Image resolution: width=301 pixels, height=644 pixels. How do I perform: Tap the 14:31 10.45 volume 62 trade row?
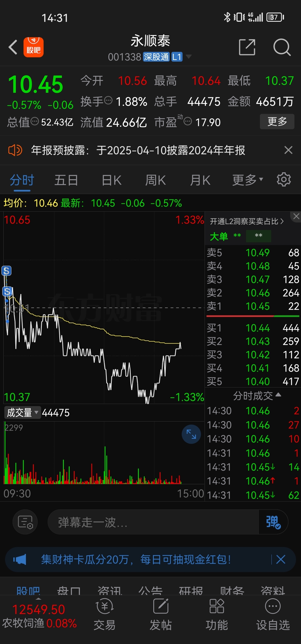[253, 495]
